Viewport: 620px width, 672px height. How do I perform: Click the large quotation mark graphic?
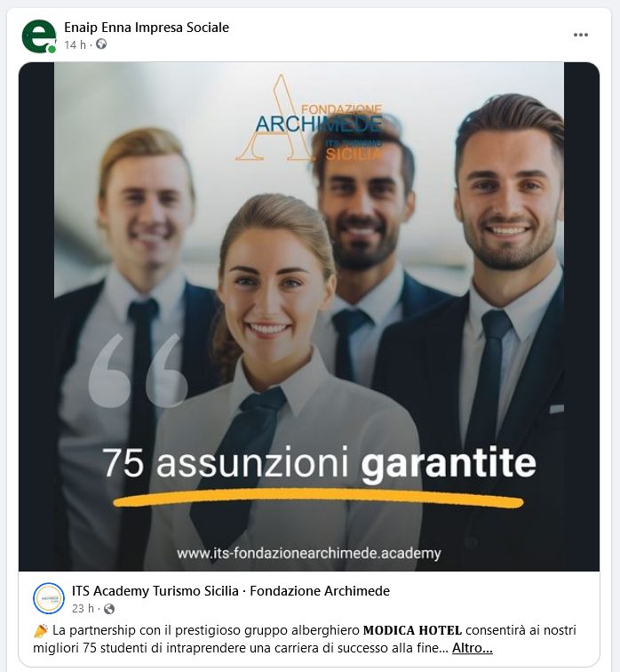(x=138, y=371)
